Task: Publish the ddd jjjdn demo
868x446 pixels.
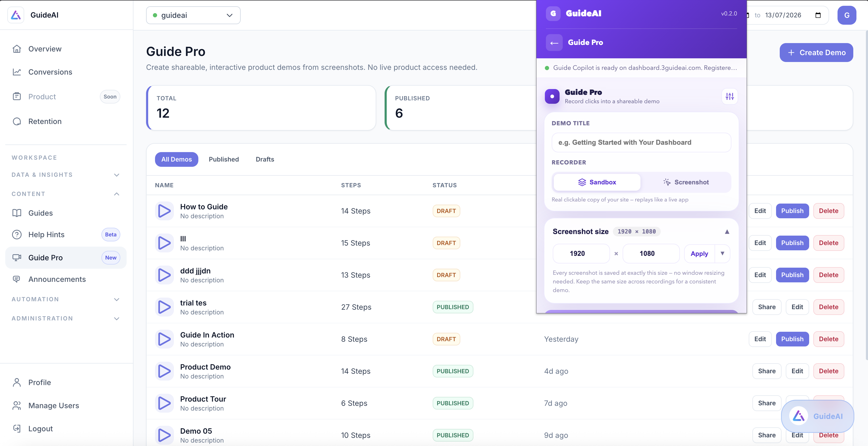Action: pos(792,275)
